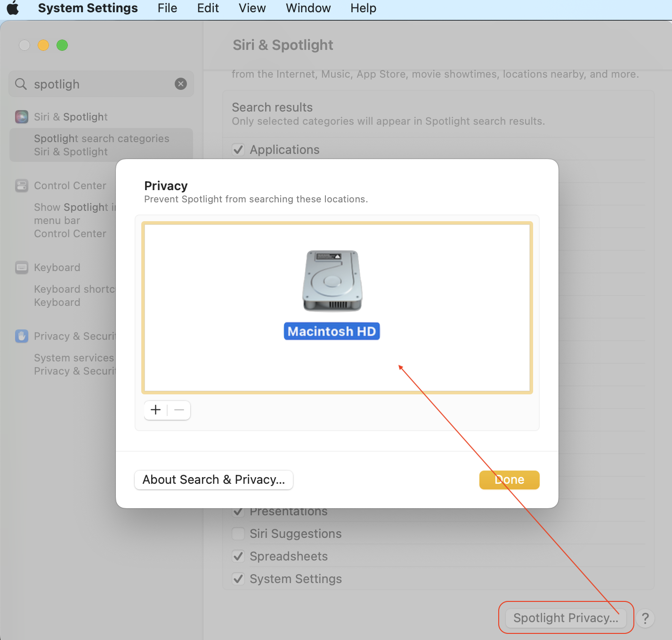Image resolution: width=672 pixels, height=640 pixels.
Task: Clear the search field with the x icon
Action: pyautogui.click(x=181, y=84)
